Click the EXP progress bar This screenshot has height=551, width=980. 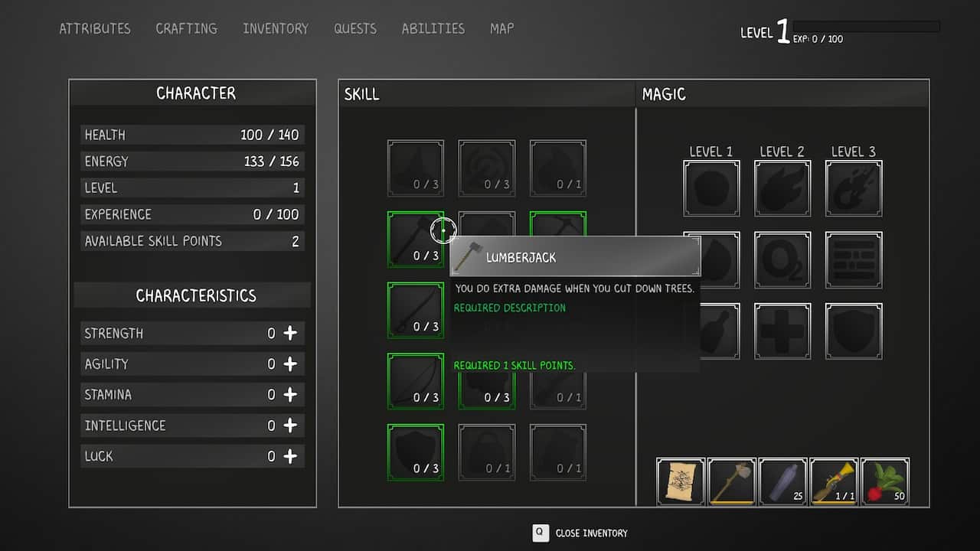pos(866,26)
